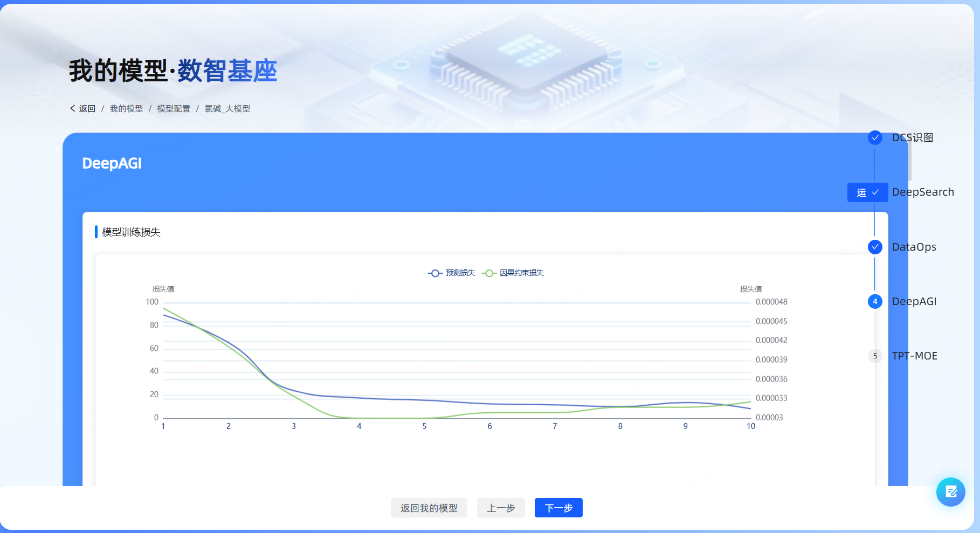The width and height of the screenshot is (980, 533).
Task: Click the floating edit note icon
Action: point(950,492)
